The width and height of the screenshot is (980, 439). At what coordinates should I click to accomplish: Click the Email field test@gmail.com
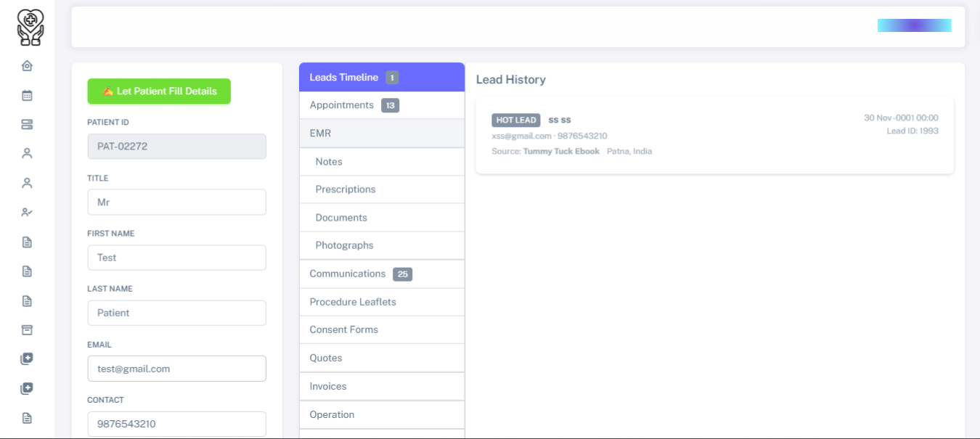tap(176, 369)
